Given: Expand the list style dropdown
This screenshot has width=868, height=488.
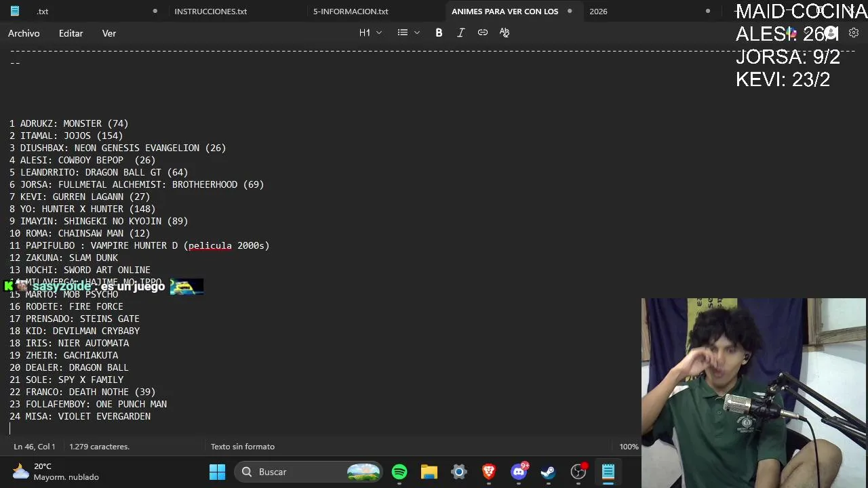Looking at the screenshot, I should (x=409, y=33).
